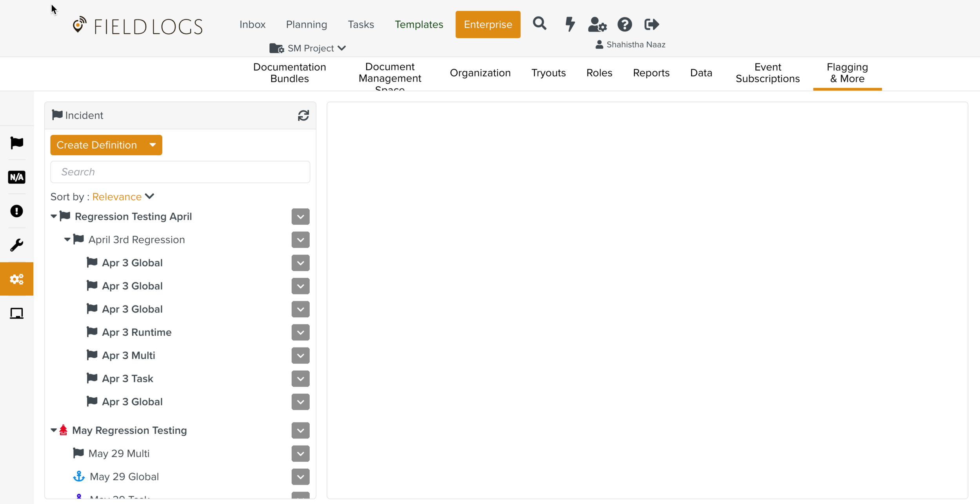Refresh the Incident definitions list
Image resolution: width=980 pixels, height=504 pixels.
point(303,115)
